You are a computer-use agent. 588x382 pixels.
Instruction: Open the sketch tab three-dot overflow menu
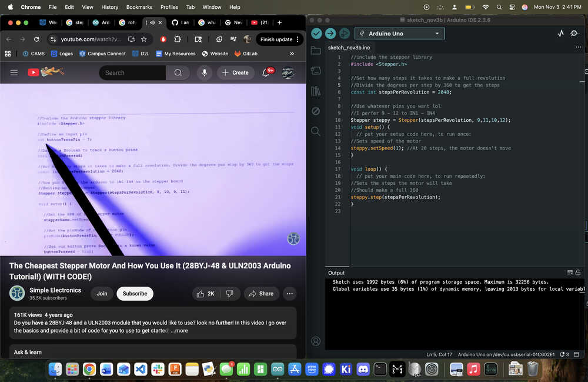point(578,47)
